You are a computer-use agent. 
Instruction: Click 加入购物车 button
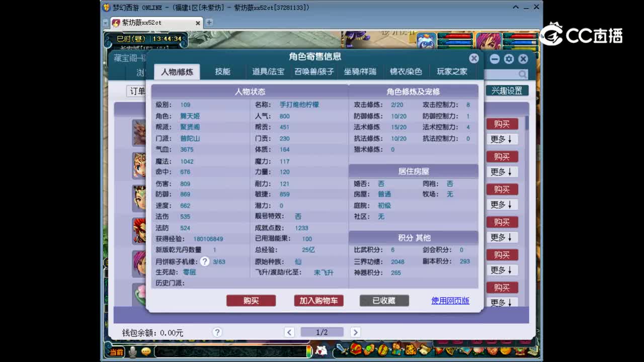coord(318,301)
